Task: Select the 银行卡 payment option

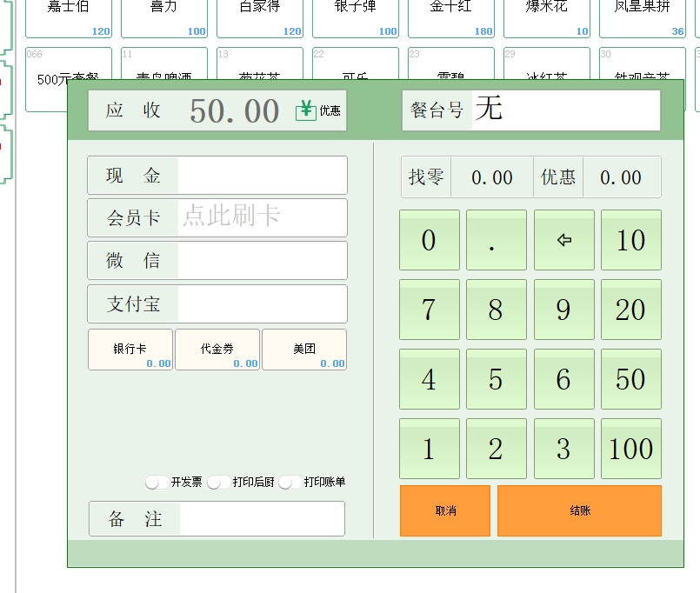Action: (130, 350)
